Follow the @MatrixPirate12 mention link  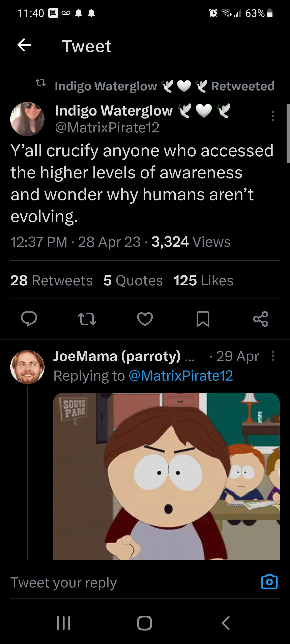click(x=181, y=376)
